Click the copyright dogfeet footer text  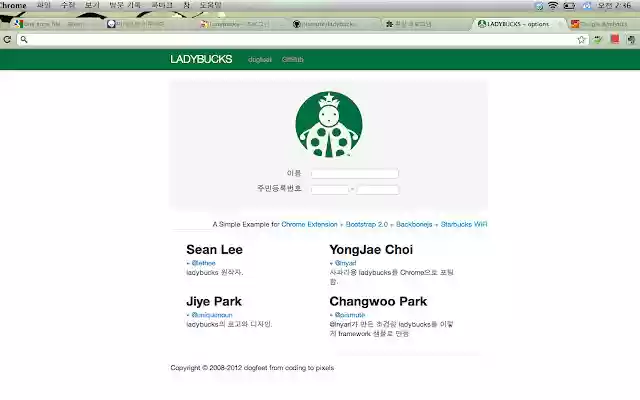point(252,368)
